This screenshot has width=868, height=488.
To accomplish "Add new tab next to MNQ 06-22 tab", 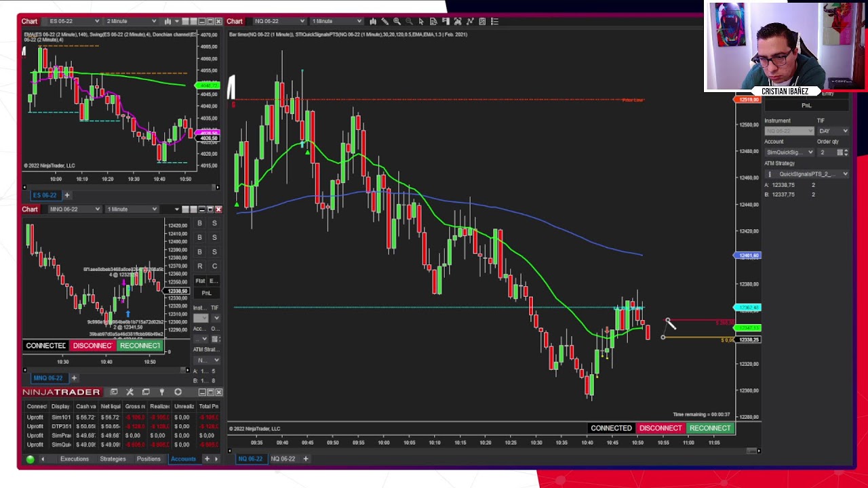I will point(74,378).
